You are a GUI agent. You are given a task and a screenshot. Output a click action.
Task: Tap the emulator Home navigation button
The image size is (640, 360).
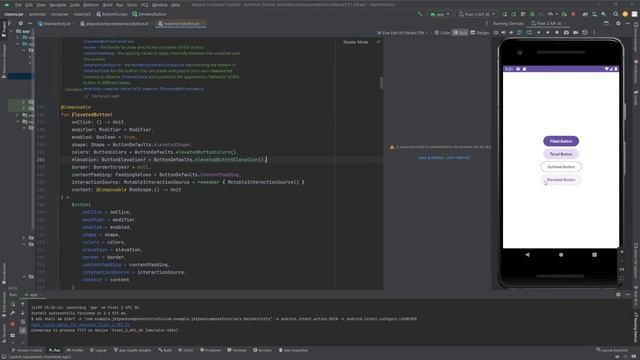pyautogui.click(x=561, y=255)
